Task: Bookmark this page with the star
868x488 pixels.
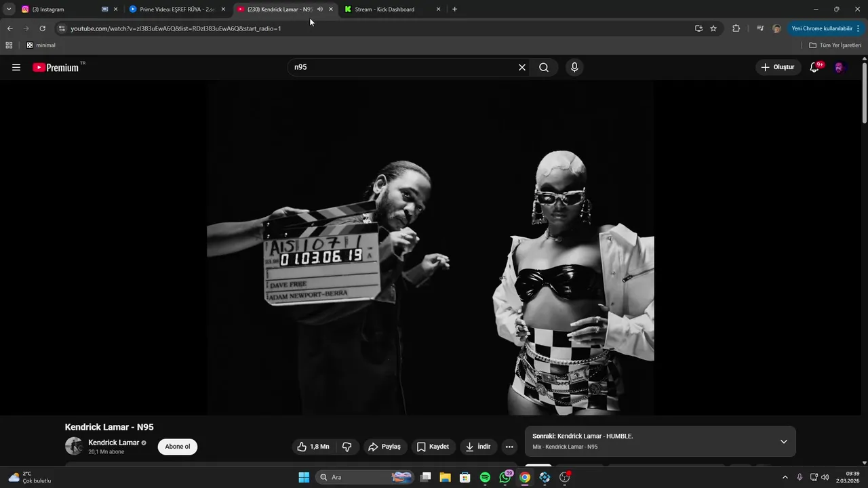Action: pyautogui.click(x=713, y=28)
